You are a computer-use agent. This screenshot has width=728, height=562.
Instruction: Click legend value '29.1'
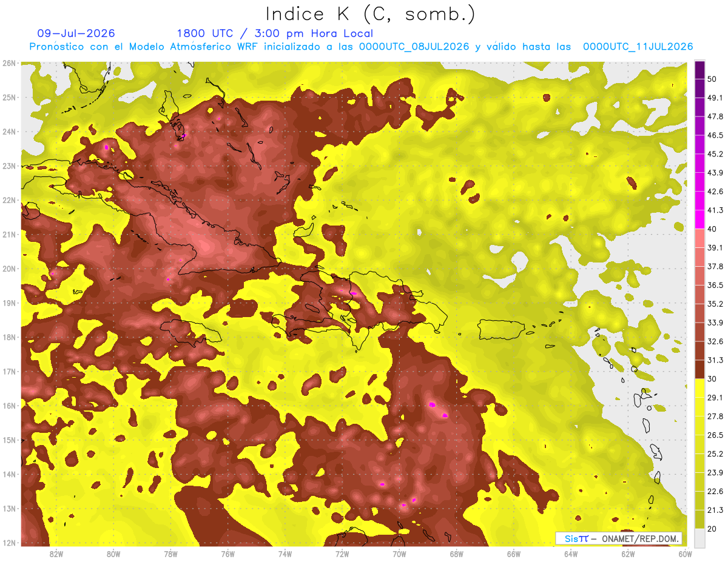(x=715, y=398)
